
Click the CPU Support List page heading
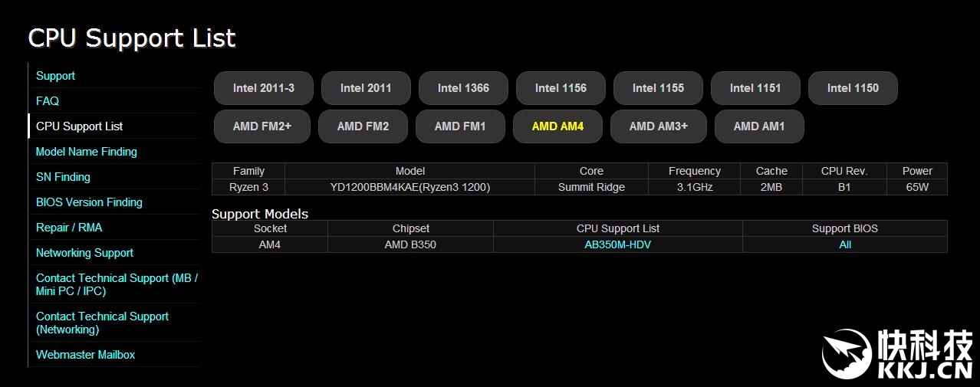[x=132, y=38]
